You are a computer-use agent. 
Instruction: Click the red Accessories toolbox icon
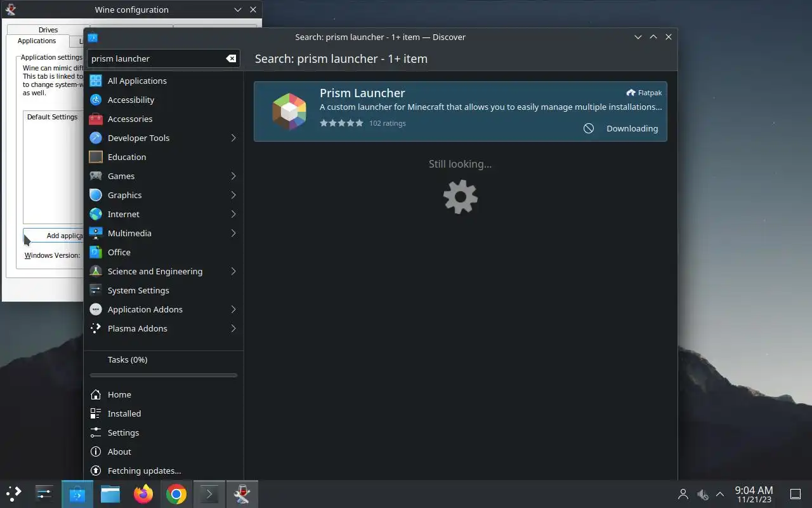click(96, 119)
